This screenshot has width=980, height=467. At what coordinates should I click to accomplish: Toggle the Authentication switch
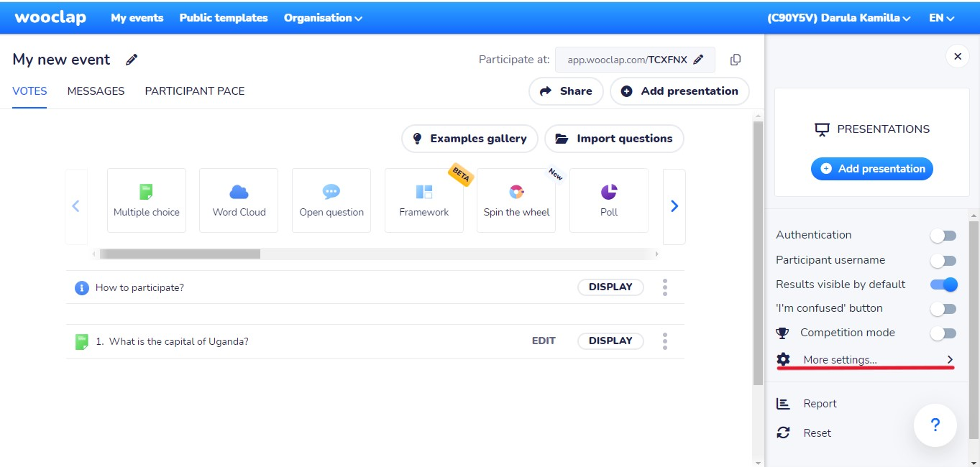[943, 236]
